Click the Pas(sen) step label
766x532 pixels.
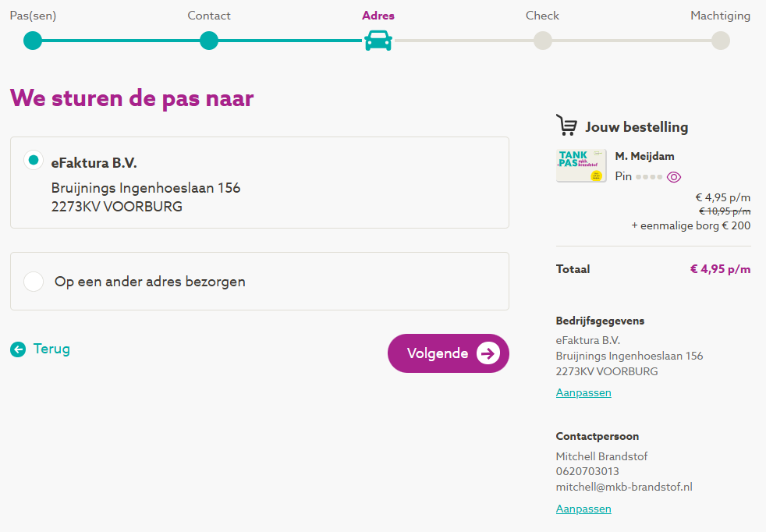click(33, 16)
